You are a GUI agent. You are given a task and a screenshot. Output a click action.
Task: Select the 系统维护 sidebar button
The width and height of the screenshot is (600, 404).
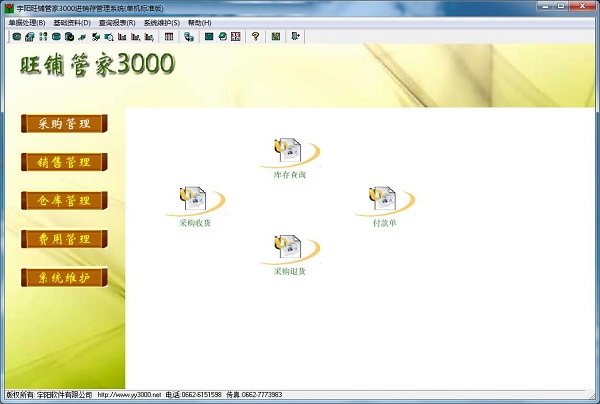(64, 278)
